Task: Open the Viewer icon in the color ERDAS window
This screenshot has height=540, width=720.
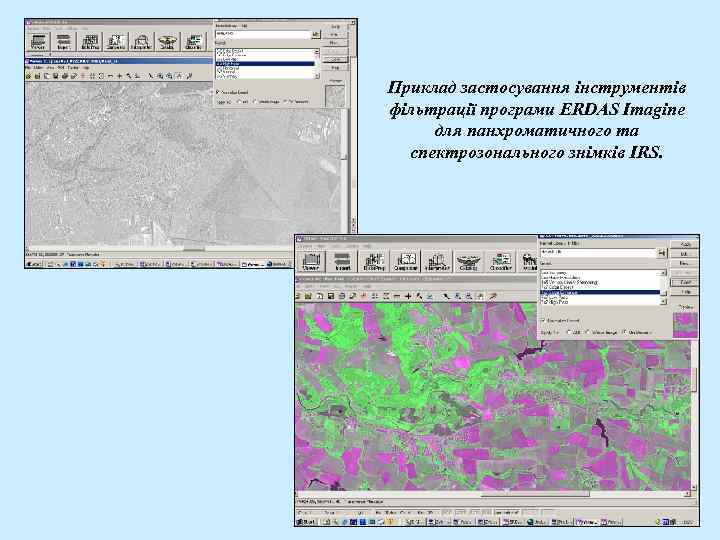Action: [x=312, y=262]
